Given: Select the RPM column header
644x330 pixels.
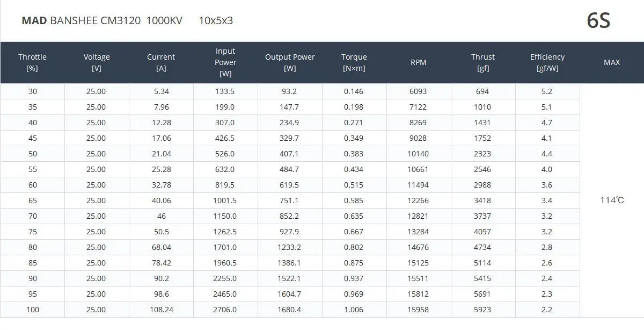Looking at the screenshot, I should (x=419, y=62).
